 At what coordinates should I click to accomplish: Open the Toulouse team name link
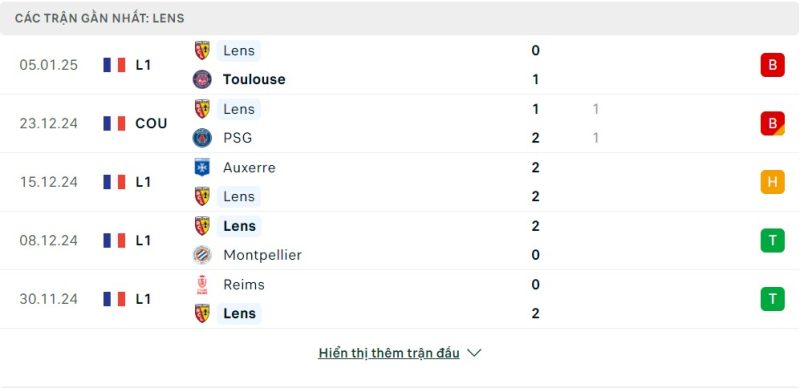254,79
